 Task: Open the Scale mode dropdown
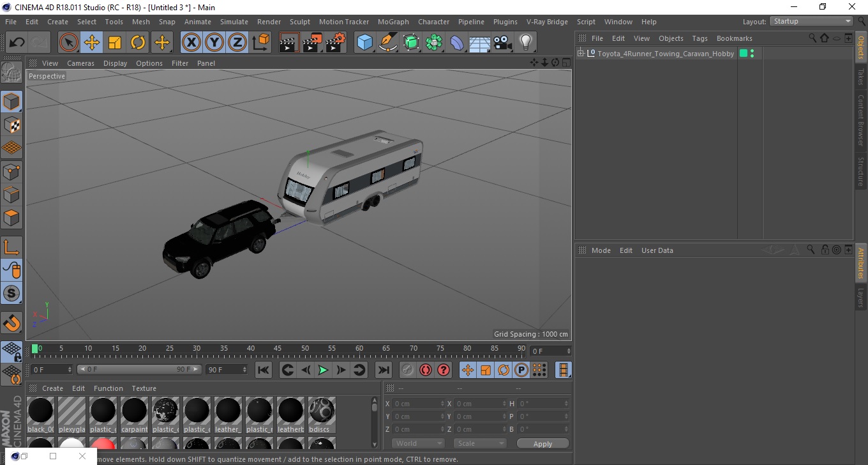(x=480, y=443)
